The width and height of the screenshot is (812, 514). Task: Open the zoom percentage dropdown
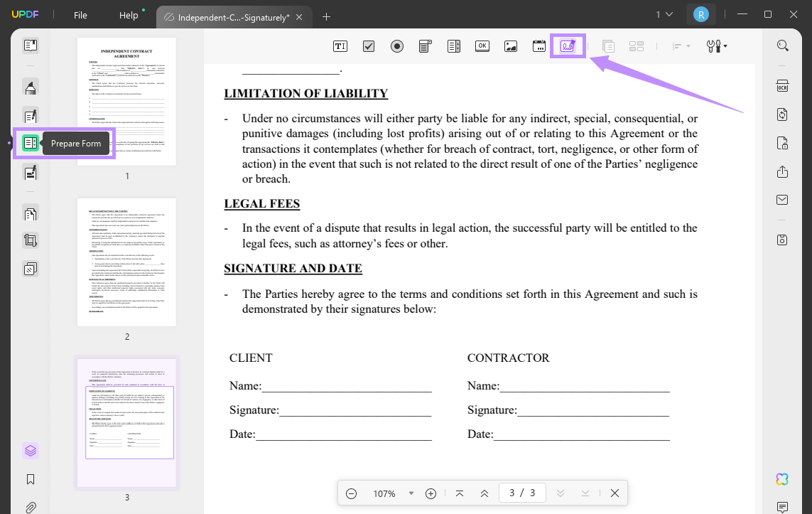coord(411,493)
